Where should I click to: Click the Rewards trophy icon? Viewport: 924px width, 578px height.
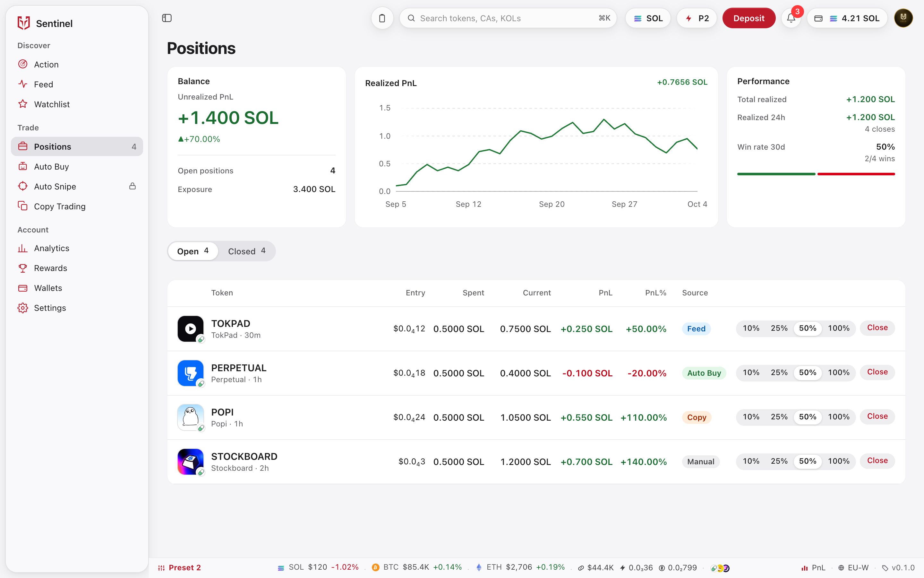click(x=23, y=268)
